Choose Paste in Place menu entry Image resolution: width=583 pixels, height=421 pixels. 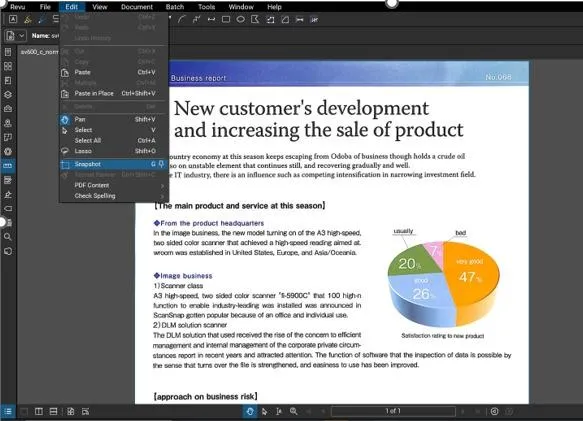[114, 93]
